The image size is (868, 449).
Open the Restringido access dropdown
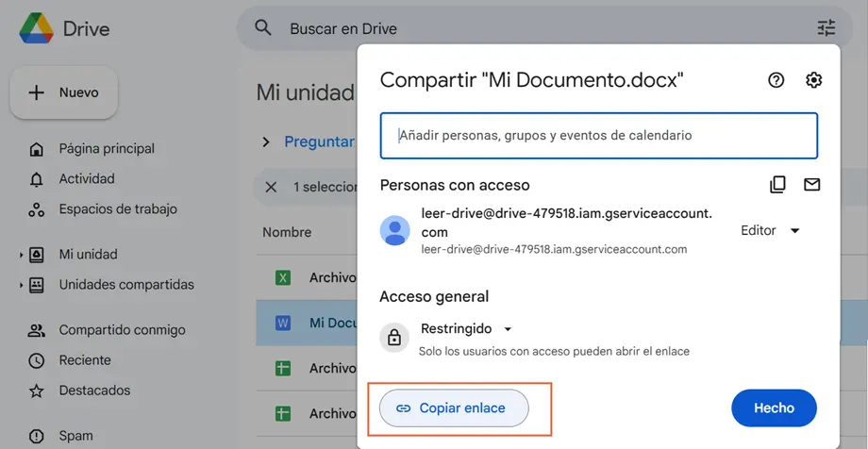466,329
